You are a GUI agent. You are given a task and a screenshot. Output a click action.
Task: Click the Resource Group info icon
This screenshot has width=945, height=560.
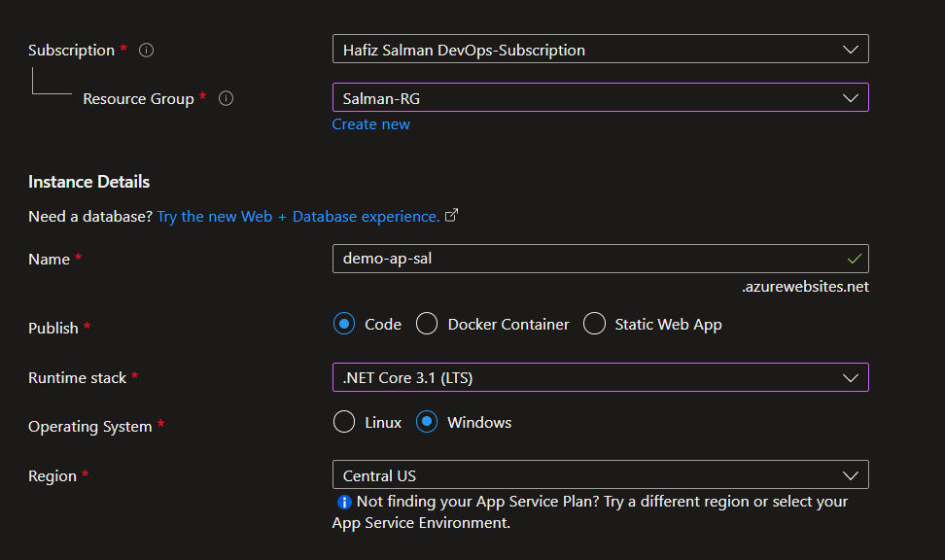click(x=225, y=98)
